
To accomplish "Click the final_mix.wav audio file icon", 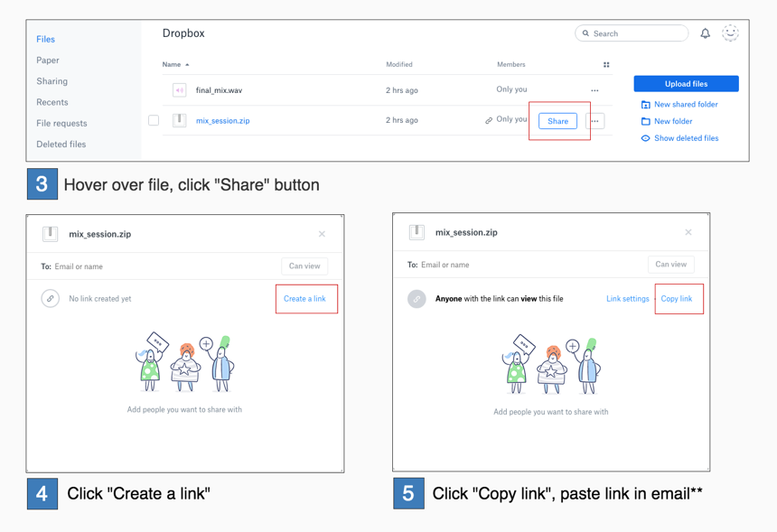I will pyautogui.click(x=179, y=90).
